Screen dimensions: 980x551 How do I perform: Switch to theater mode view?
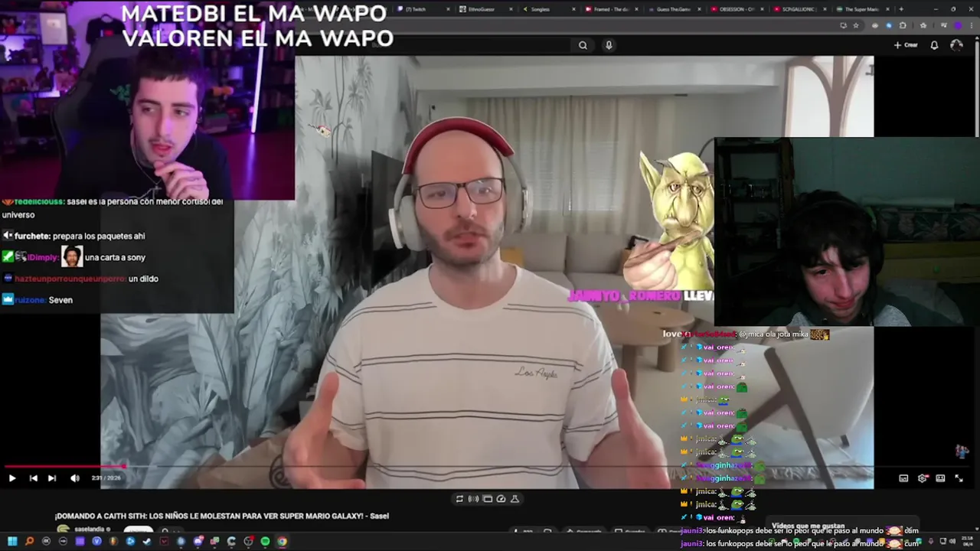(x=940, y=478)
